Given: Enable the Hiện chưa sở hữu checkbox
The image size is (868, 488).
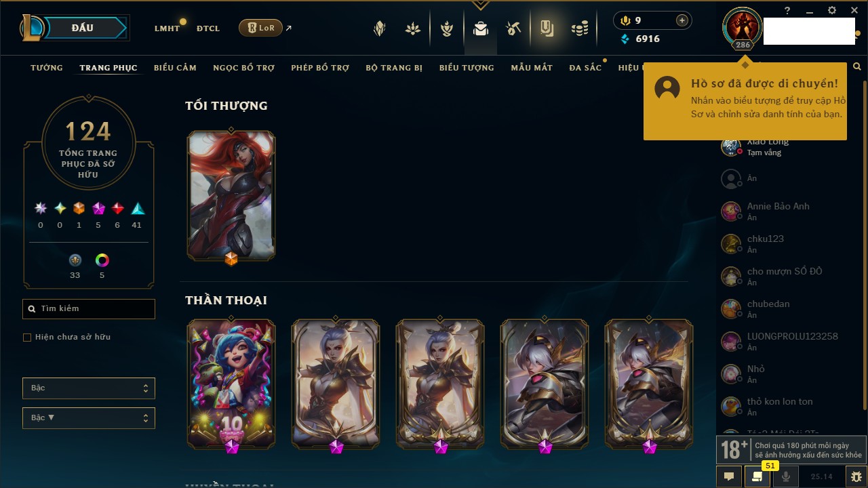Looking at the screenshot, I should click(x=27, y=337).
